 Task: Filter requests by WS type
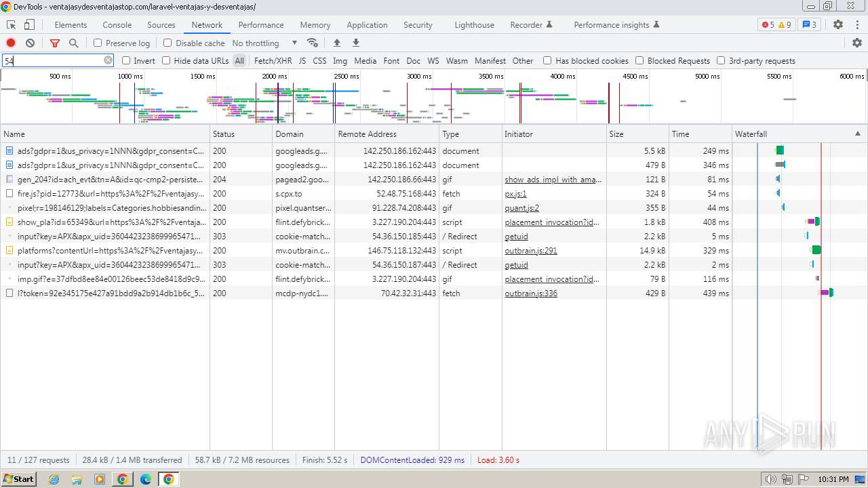pyautogui.click(x=433, y=60)
